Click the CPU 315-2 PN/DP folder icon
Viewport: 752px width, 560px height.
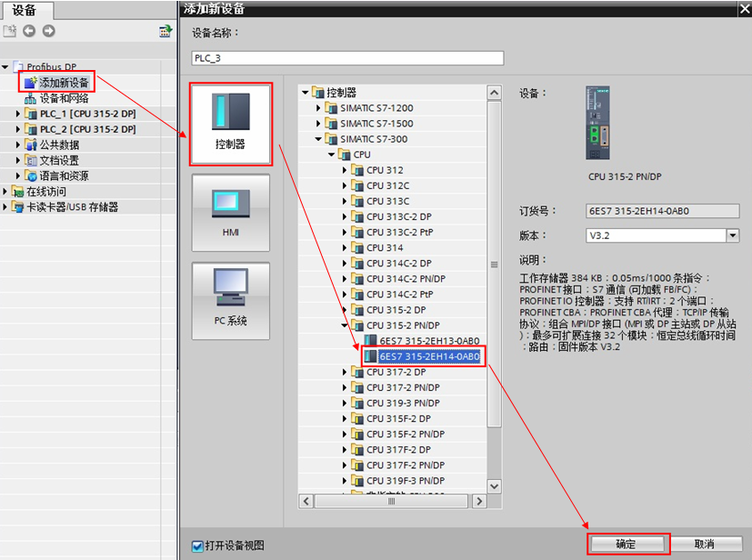pyautogui.click(x=357, y=325)
